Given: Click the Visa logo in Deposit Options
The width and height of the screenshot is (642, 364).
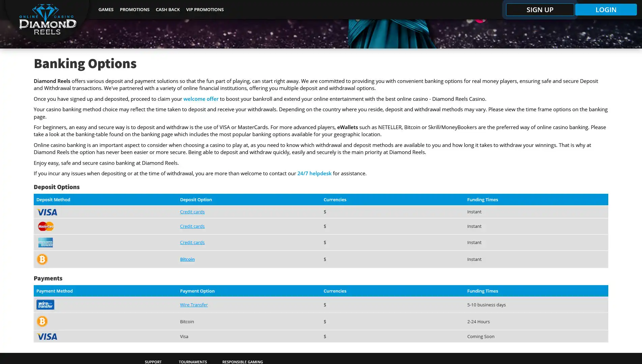Looking at the screenshot, I should point(47,212).
